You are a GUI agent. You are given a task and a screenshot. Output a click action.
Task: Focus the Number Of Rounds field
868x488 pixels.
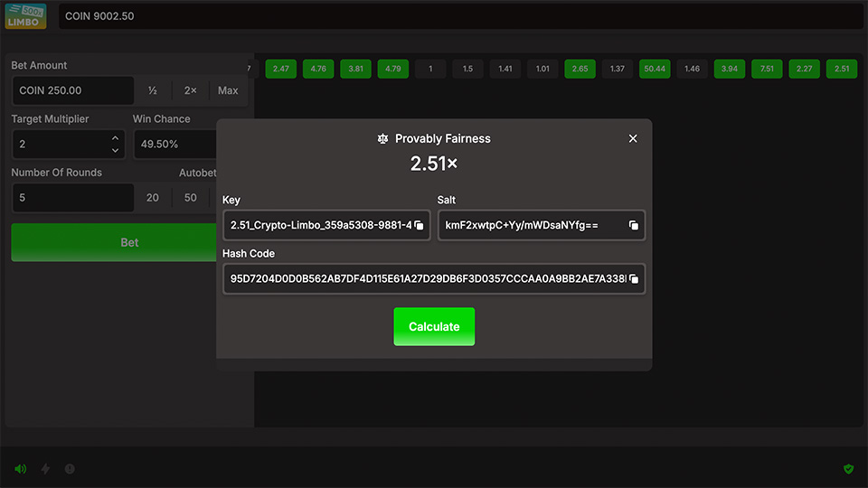[73, 198]
